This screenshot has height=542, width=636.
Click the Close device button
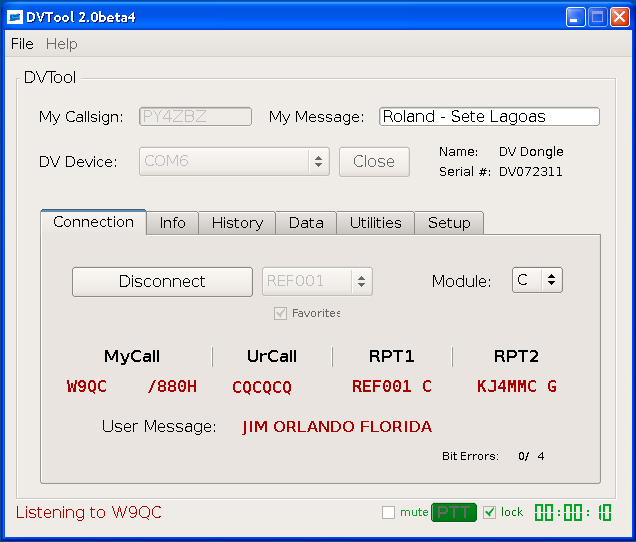(374, 161)
